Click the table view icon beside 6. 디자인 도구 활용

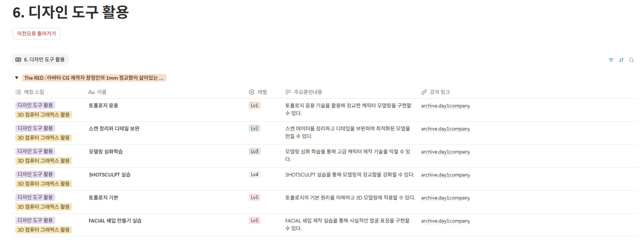click(18, 60)
